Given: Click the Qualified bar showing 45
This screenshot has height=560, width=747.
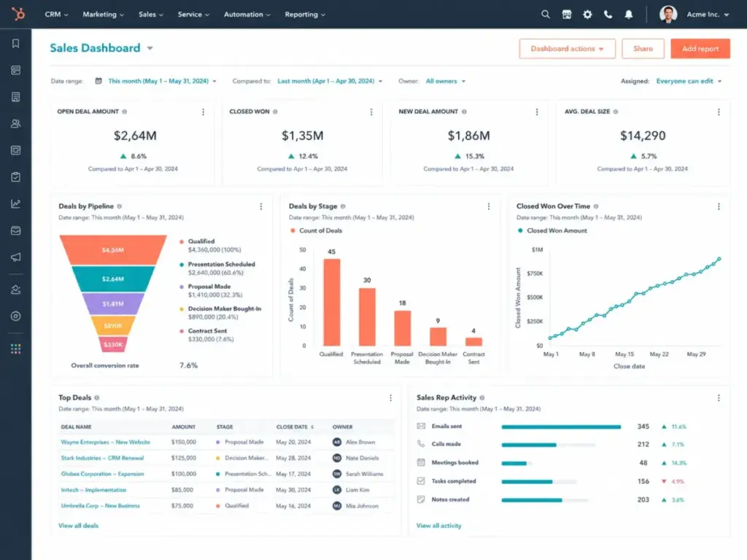Looking at the screenshot, I should [332, 303].
